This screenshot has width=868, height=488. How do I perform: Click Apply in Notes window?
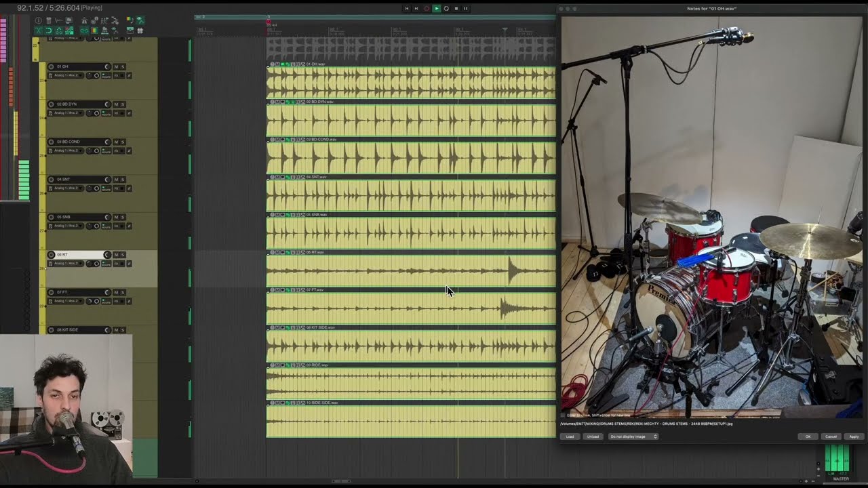click(854, 436)
